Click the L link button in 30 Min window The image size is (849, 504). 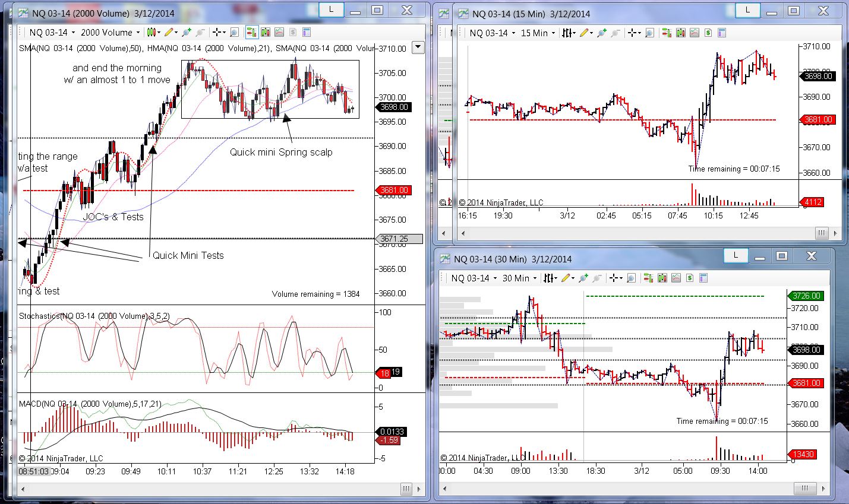tap(735, 255)
